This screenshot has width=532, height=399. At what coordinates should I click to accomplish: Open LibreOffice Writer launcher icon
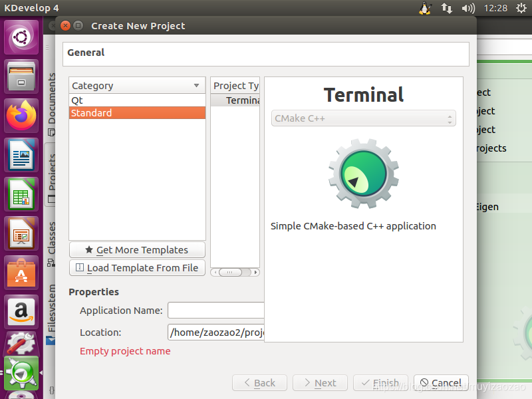coord(21,155)
